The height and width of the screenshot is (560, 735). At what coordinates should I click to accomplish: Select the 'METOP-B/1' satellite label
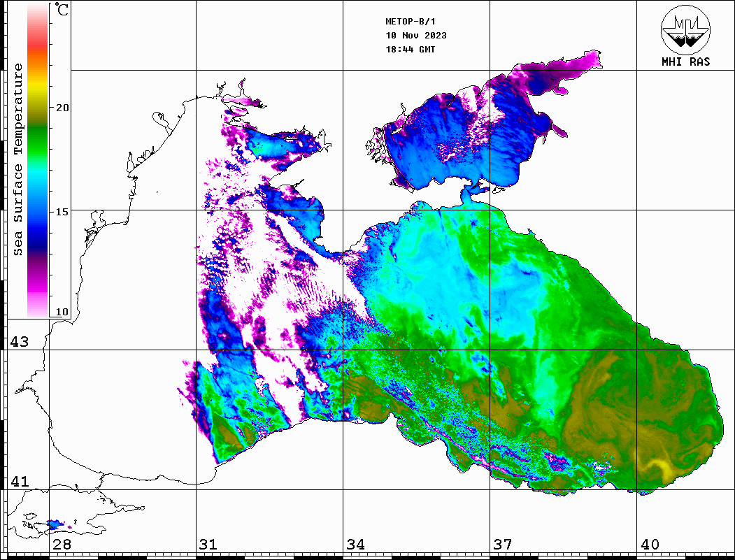tap(411, 22)
